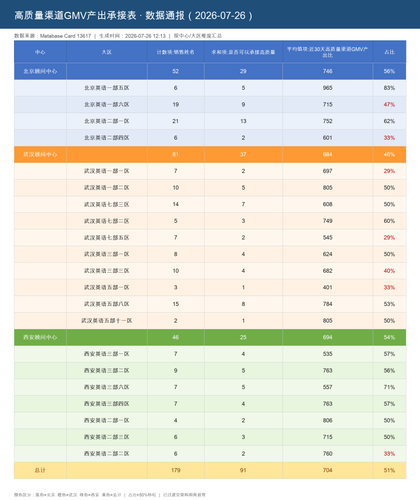This screenshot has height=500, width=420.
Task: Click the 武汉英语一部二区 row label
Action: click(x=107, y=188)
